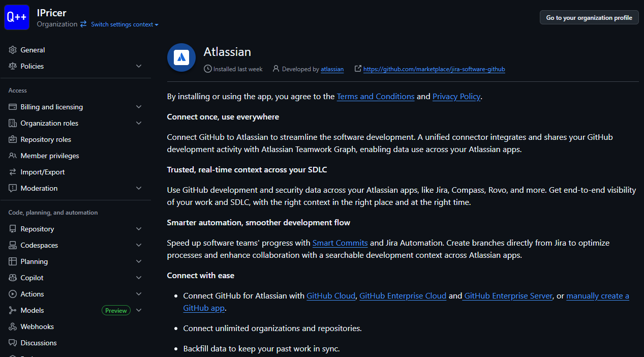Click the General gear icon in sidebar
The image size is (644, 357).
[13, 50]
